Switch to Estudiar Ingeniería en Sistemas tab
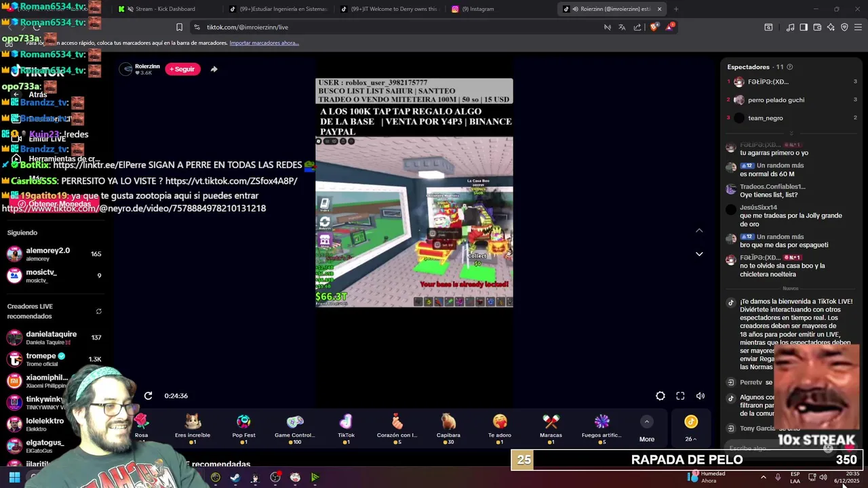Image resolution: width=868 pixels, height=488 pixels. click(x=277, y=9)
